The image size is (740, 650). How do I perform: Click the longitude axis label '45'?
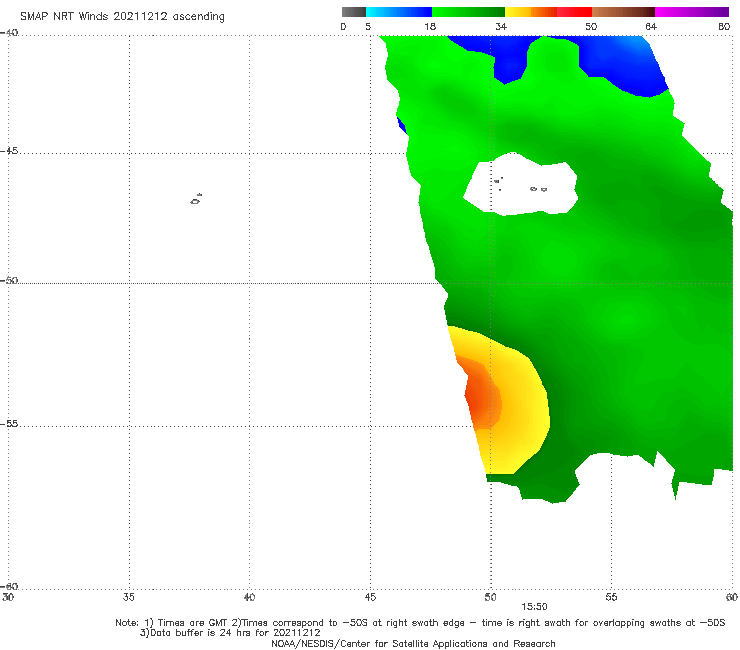point(370,597)
